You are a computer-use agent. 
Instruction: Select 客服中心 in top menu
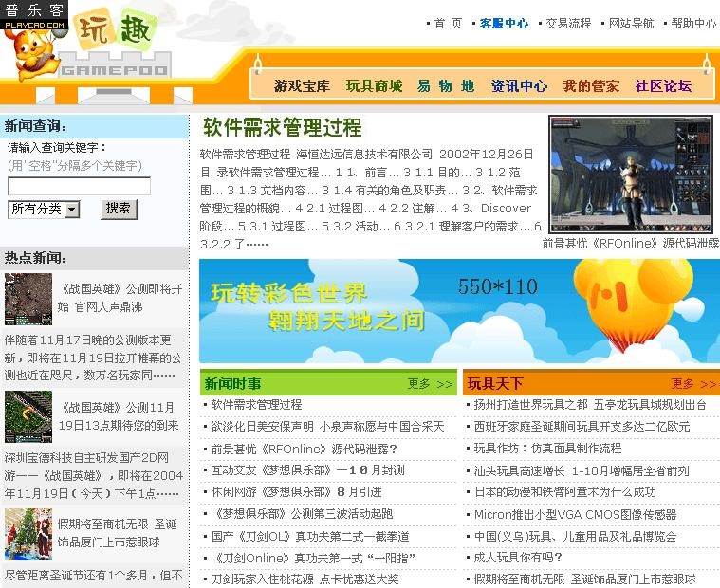[504, 24]
